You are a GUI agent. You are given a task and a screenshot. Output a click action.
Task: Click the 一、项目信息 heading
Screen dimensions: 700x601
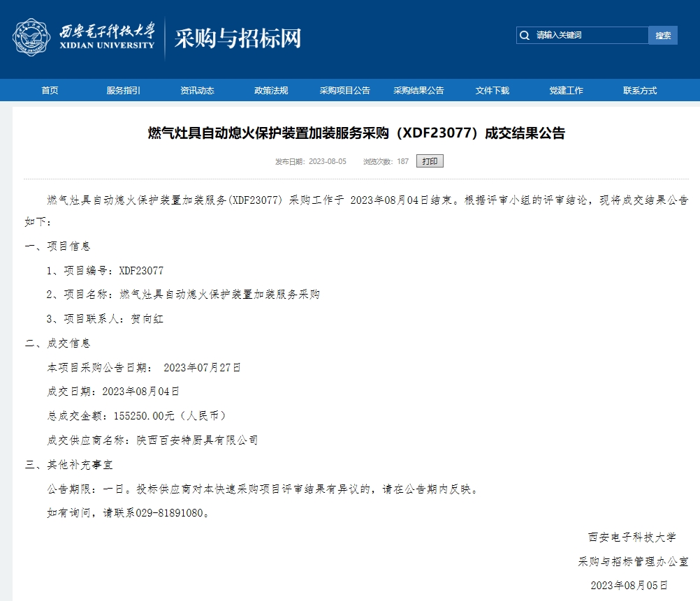[57, 246]
